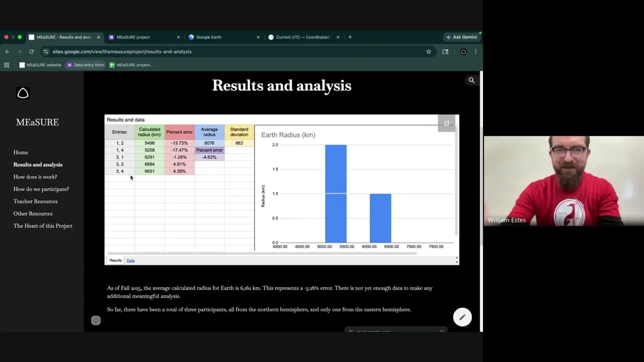The width and height of the screenshot is (644, 362).
Task: Close the MEaSURE Results and analysis tab
Action: (99, 37)
